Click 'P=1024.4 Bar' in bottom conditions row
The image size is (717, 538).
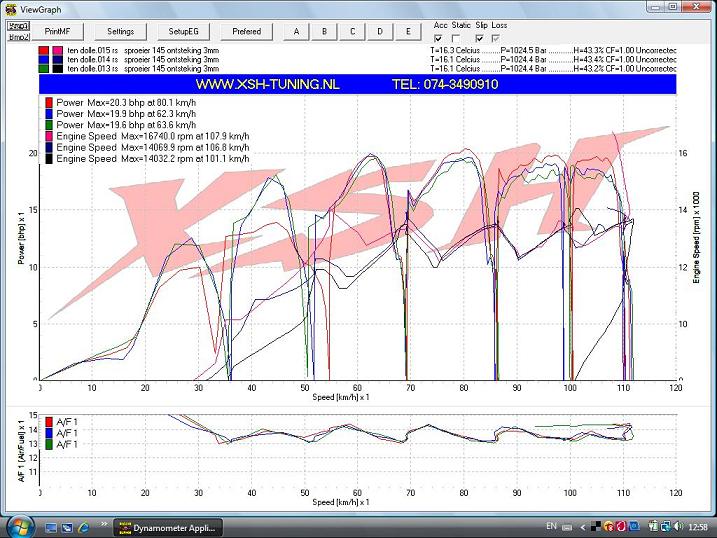523,69
